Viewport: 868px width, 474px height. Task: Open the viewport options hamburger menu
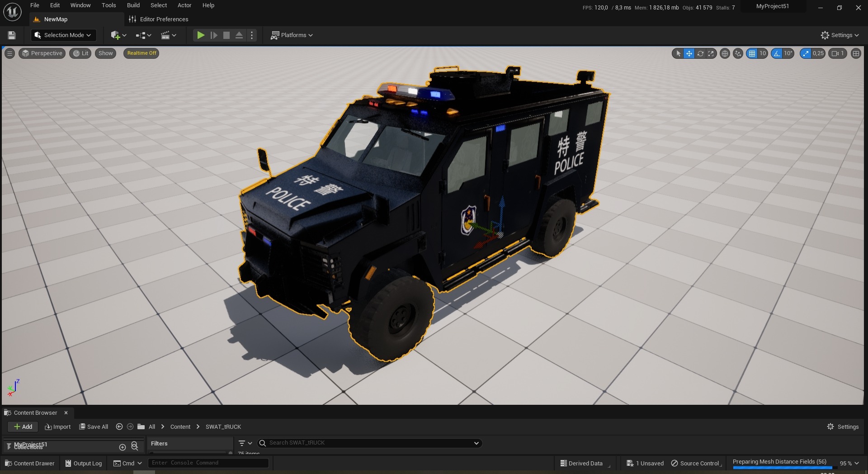[9, 53]
